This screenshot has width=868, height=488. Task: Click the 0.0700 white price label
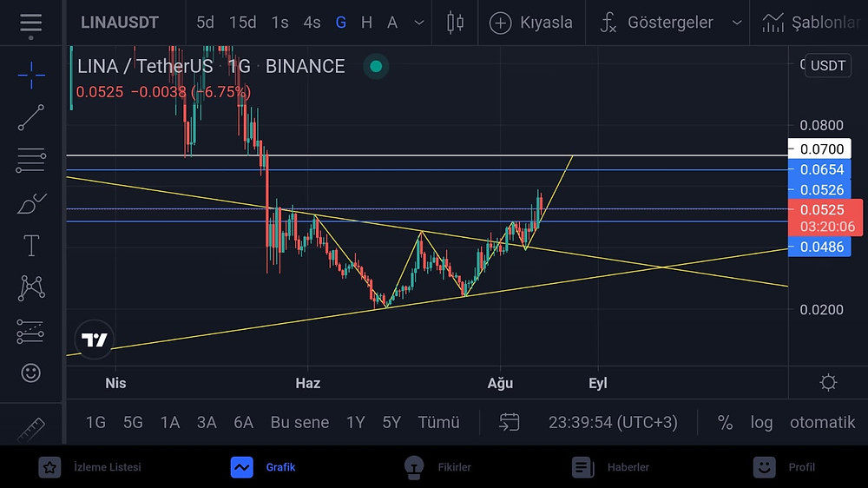[x=819, y=149]
